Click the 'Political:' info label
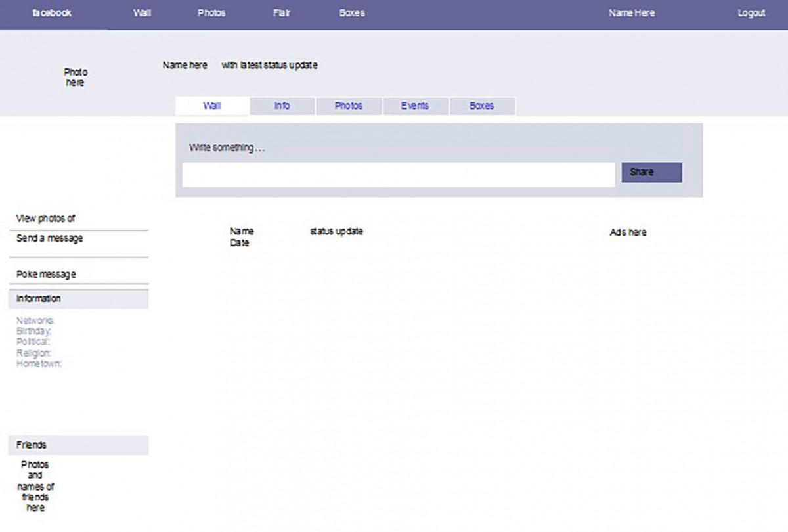The width and height of the screenshot is (788, 532). coord(33,342)
